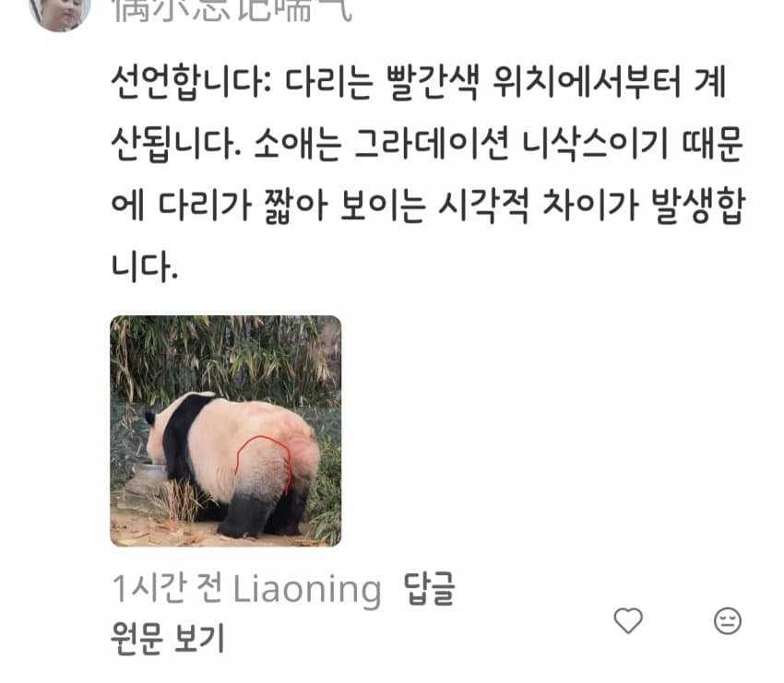Tap the expressionless face dislike icon
This screenshot has height=683, width=784.
pos(728,621)
